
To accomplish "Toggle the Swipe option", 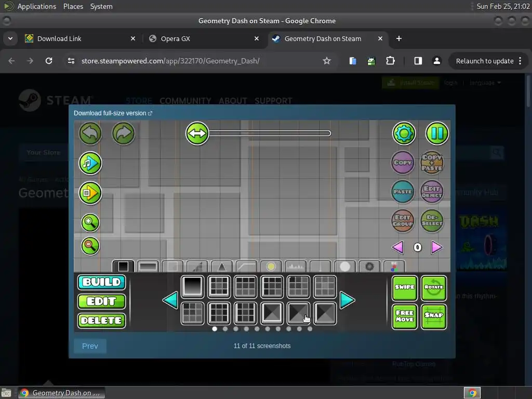I will coord(404,288).
